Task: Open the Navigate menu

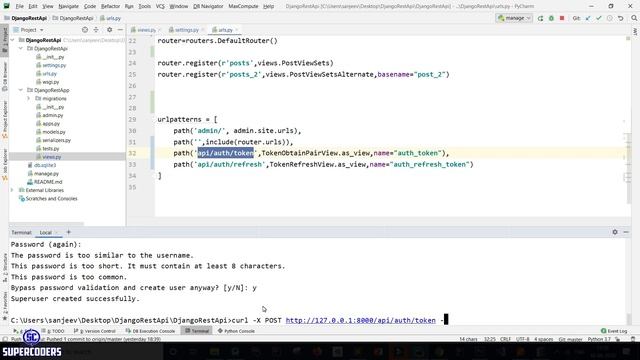Action: (68, 7)
